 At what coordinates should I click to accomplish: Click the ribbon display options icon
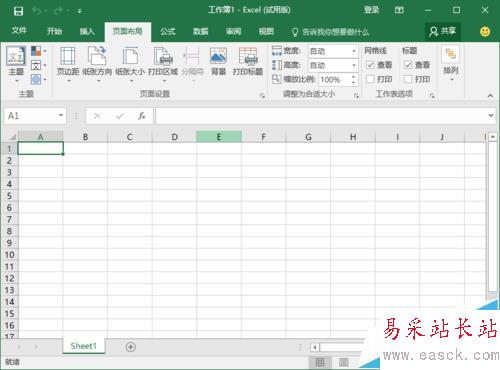[399, 10]
